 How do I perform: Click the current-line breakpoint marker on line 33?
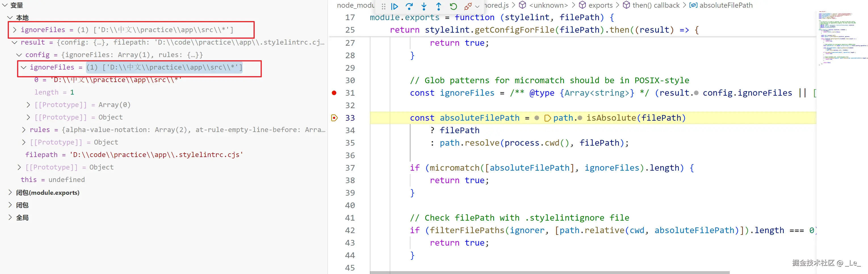point(334,118)
